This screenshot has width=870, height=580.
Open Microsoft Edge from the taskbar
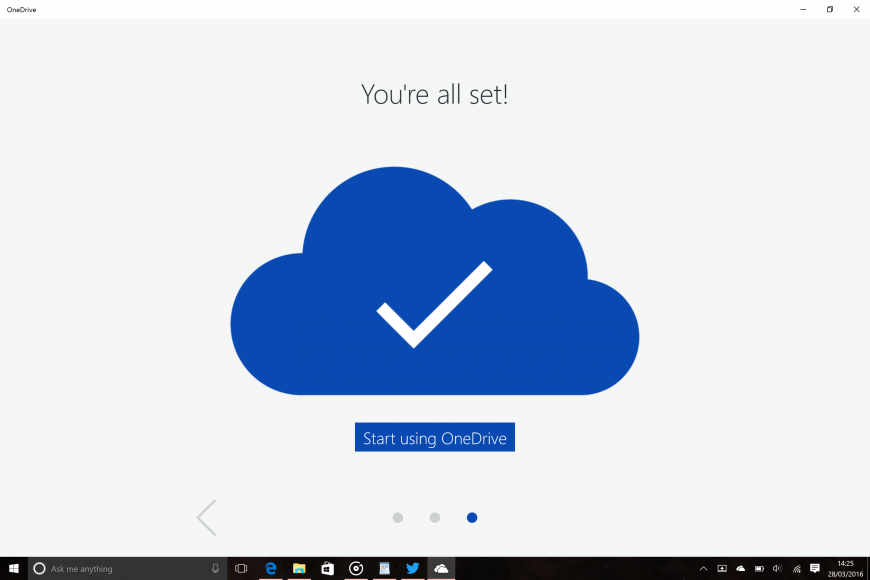click(x=270, y=568)
